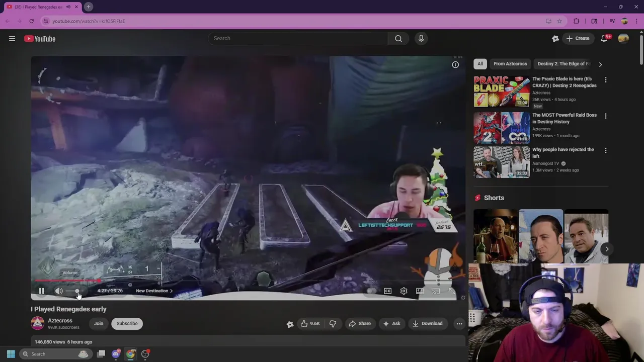644x362 pixels.
Task: Click the volume slider handle
Action: [77, 291]
